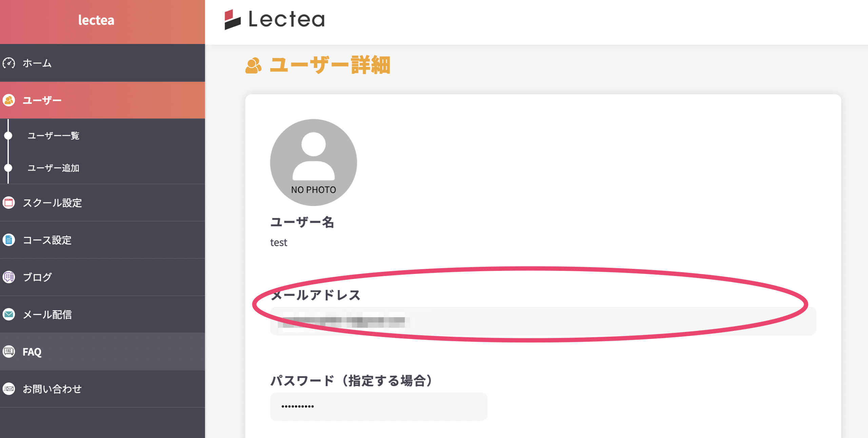Focus the パスワード input field
Image resolution: width=868 pixels, height=438 pixels.
378,406
